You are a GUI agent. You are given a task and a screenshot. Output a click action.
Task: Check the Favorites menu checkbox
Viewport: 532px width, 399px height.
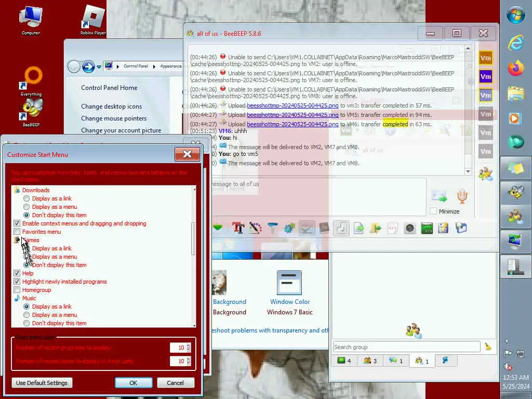click(17, 232)
